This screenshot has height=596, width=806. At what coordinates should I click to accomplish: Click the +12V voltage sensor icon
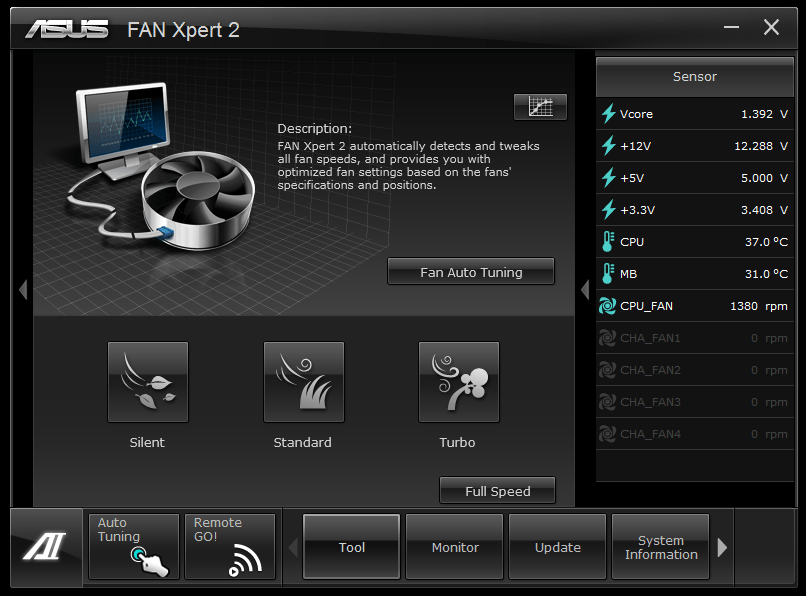[607, 145]
